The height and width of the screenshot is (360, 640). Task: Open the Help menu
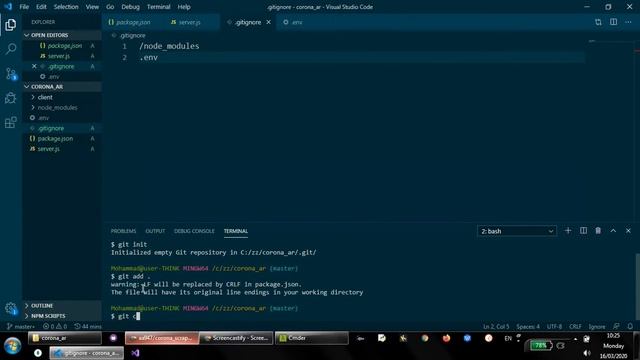[x=184, y=7]
